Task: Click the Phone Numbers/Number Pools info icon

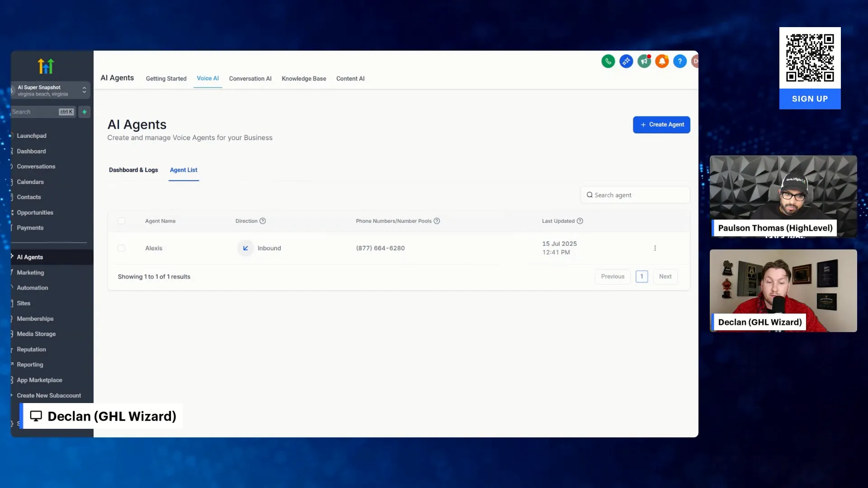Action: (437, 221)
